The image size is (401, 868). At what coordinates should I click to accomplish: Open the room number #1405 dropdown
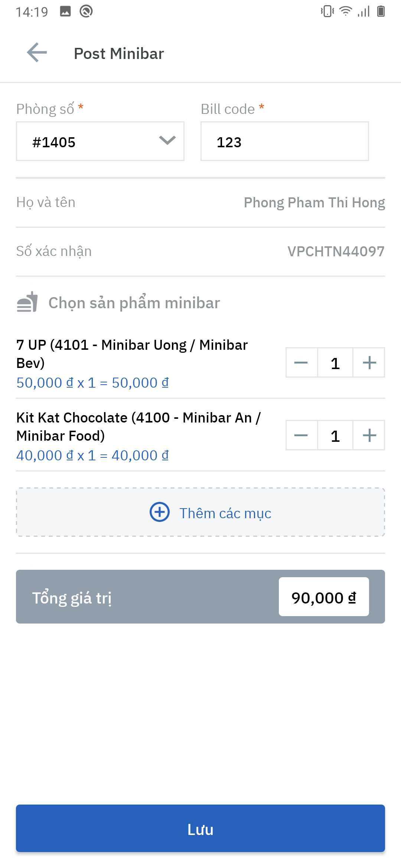[100, 141]
